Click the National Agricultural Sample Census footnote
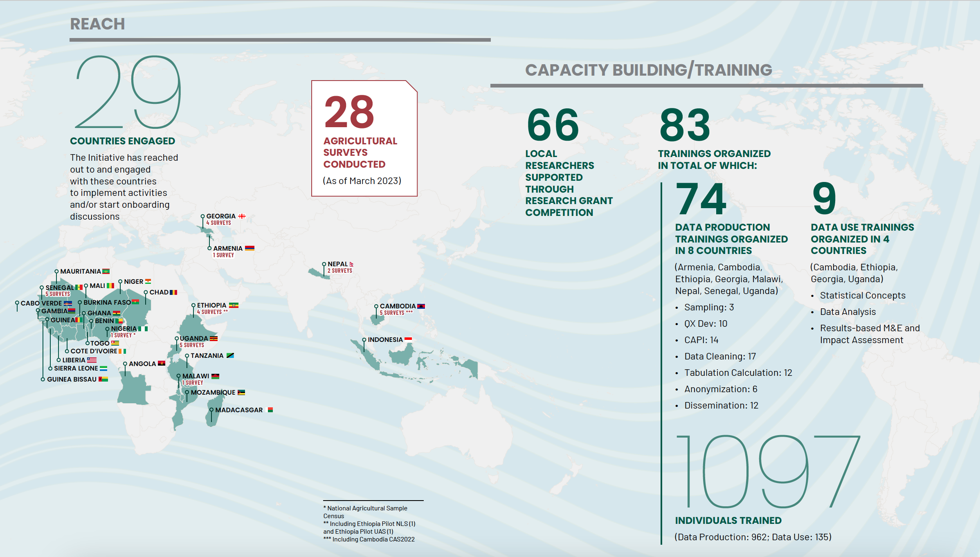 pos(365,512)
